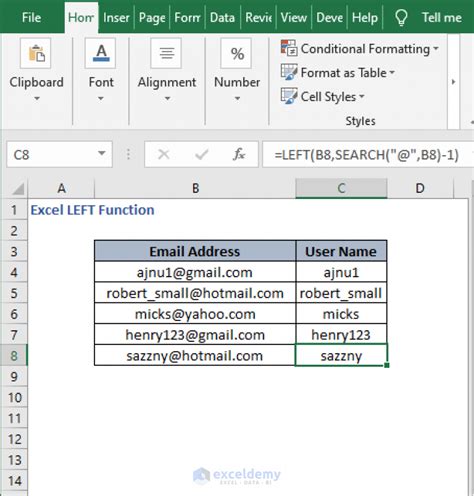The image size is (474, 496).
Task: Expand the Conditional Formatting dropdown arrow
Action: [436, 49]
